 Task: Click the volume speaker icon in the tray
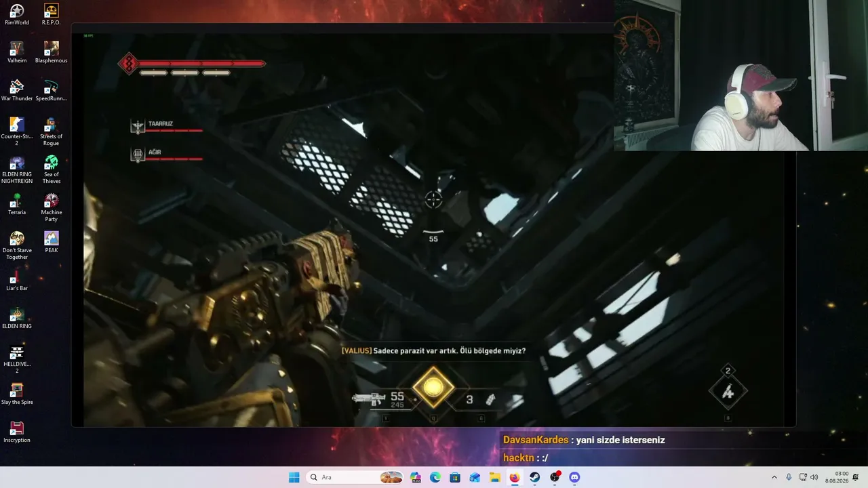pyautogui.click(x=814, y=477)
